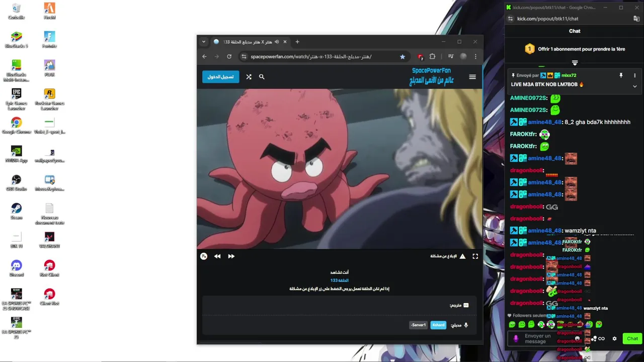Click the round play icon below video
The image size is (644, 362).
204,256
